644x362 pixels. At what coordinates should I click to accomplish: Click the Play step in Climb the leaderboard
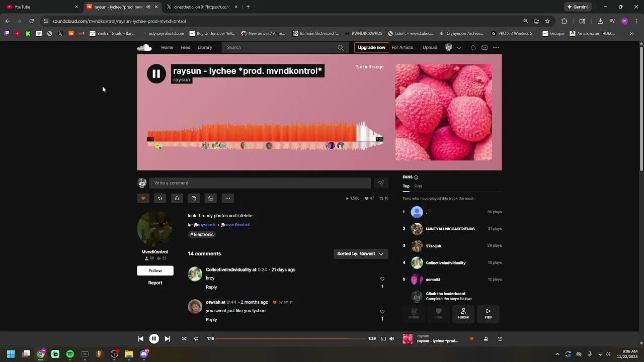(x=488, y=314)
